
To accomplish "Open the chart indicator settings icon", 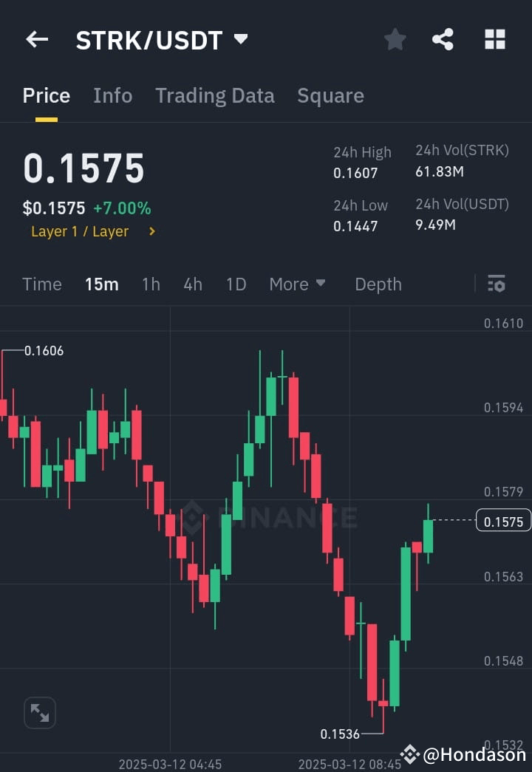I will click(x=496, y=284).
